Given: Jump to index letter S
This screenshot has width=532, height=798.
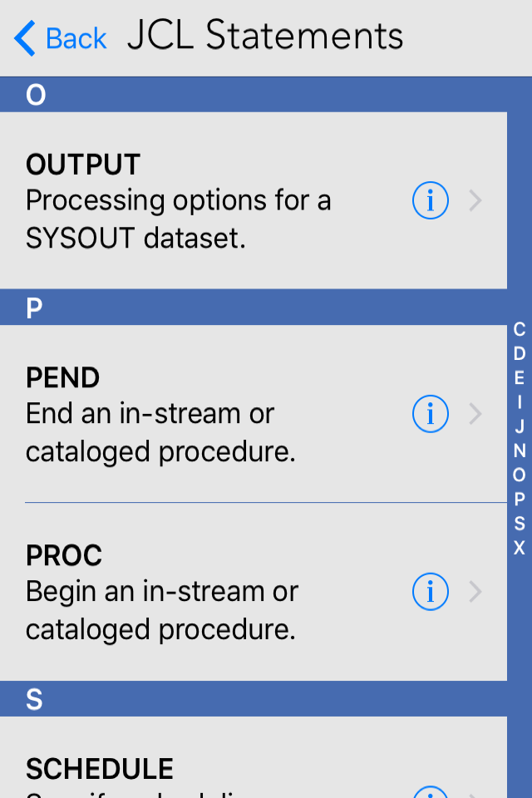Looking at the screenshot, I should [520, 524].
